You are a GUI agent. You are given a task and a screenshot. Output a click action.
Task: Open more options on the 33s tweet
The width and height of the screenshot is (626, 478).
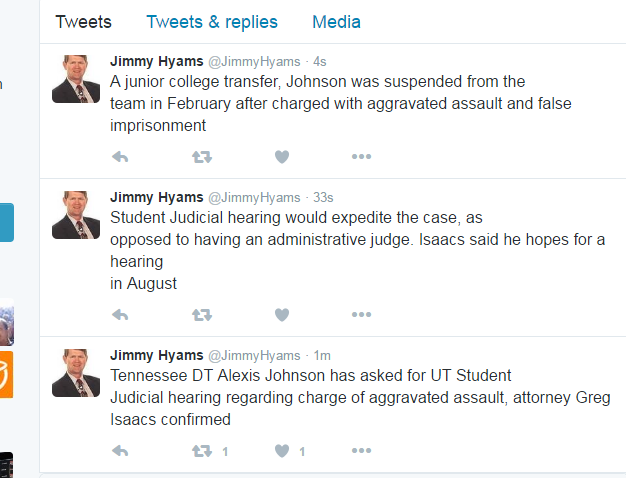(x=361, y=315)
